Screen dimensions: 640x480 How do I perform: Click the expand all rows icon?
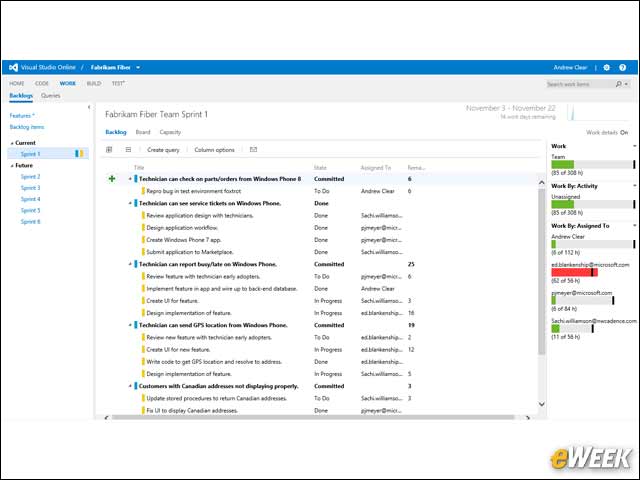pos(109,150)
